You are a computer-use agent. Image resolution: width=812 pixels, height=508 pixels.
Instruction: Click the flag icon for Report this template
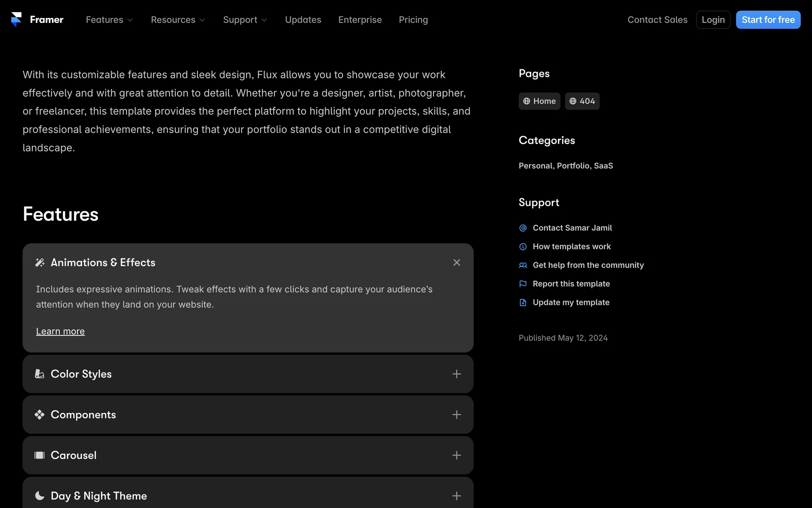[523, 284]
